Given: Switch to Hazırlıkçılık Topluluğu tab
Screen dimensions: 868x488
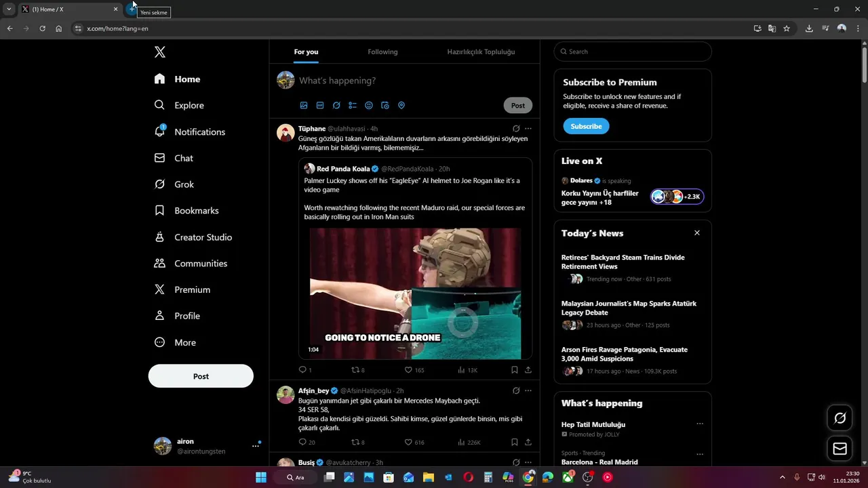Looking at the screenshot, I should click(481, 52).
